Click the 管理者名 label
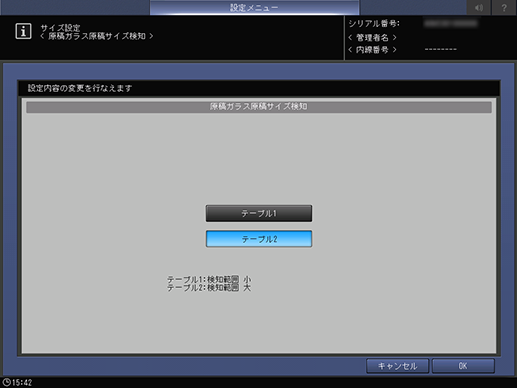 (x=372, y=37)
